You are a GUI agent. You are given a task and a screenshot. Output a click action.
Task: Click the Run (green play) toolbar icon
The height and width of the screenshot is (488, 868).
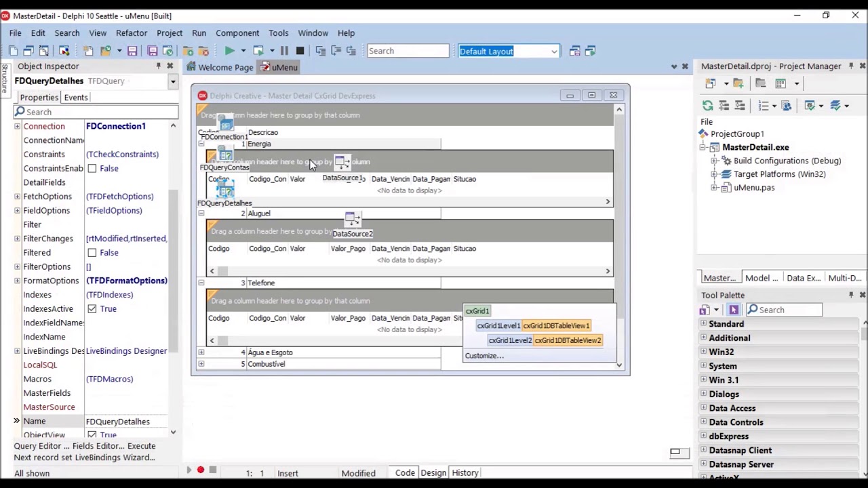pos(229,51)
